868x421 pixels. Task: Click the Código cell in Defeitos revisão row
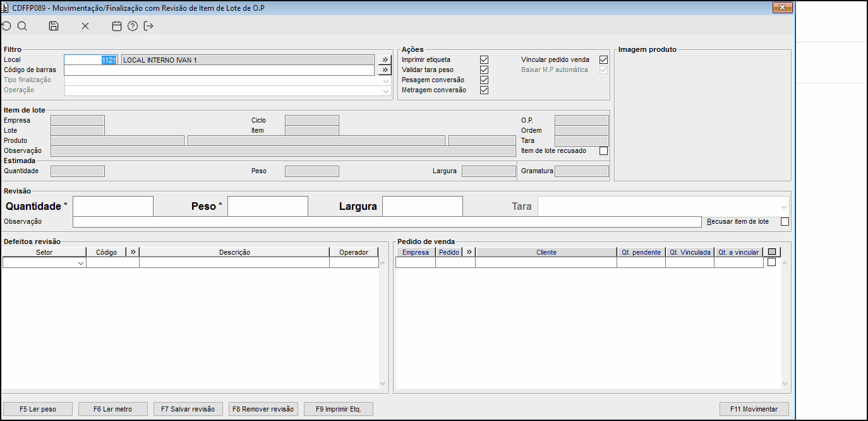coord(112,262)
